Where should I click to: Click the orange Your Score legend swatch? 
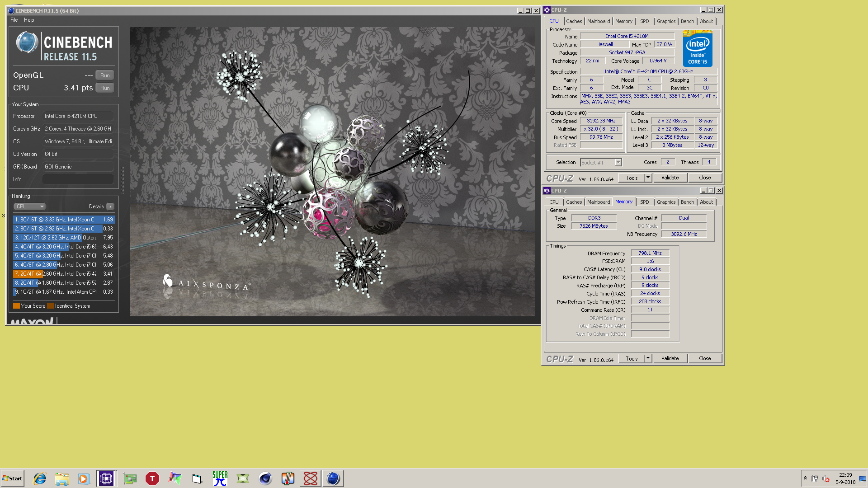(x=16, y=306)
